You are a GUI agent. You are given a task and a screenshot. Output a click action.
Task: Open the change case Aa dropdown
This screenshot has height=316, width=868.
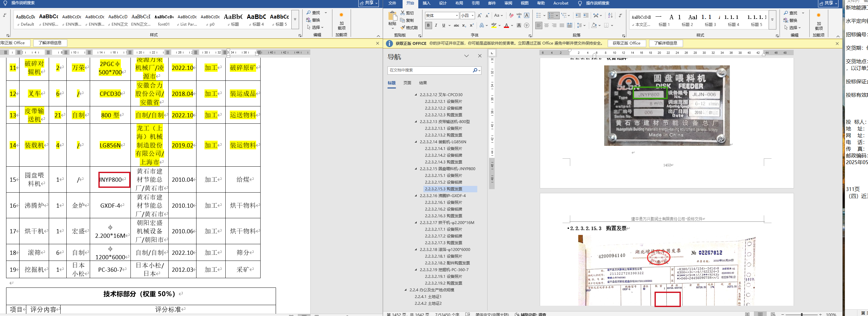click(498, 15)
